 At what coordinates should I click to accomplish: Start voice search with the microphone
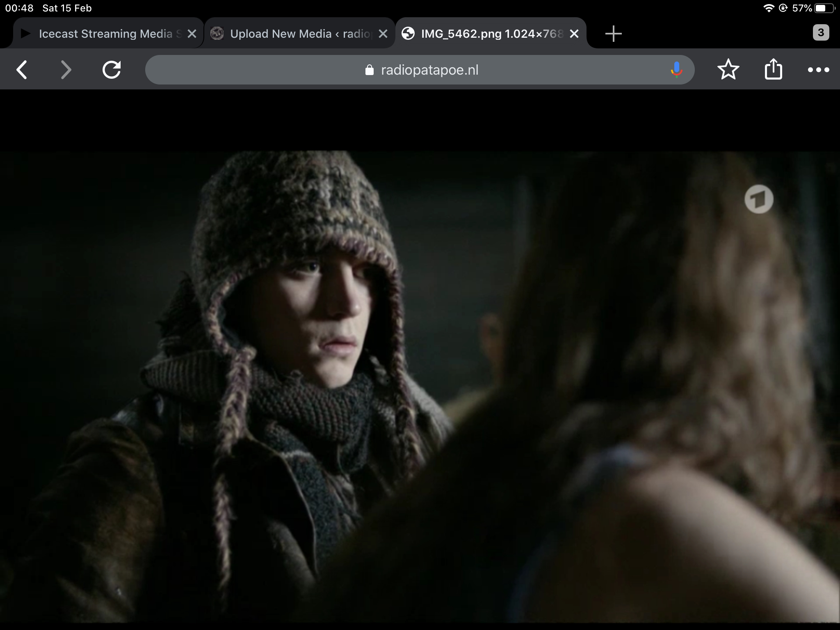click(x=676, y=70)
